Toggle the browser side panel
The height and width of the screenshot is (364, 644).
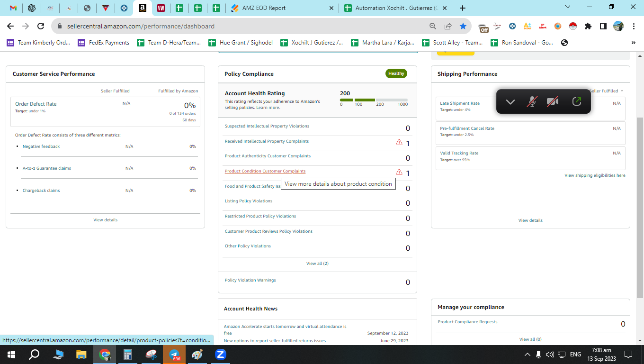[603, 26]
